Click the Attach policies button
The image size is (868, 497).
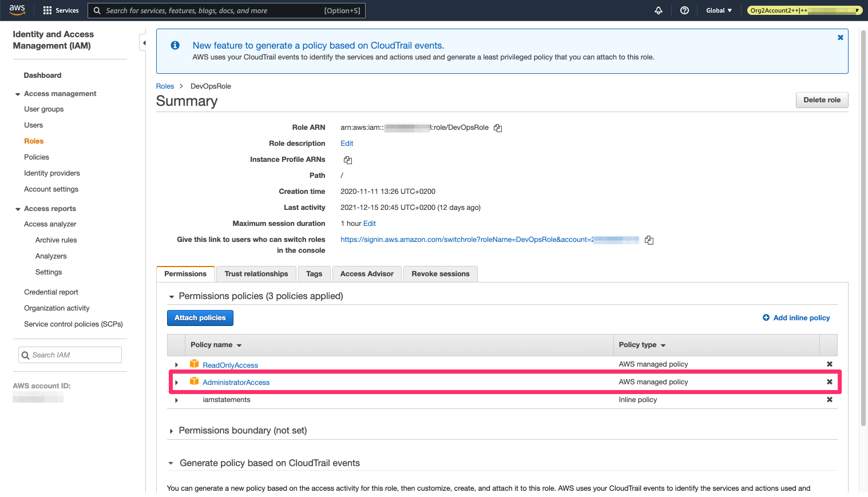[200, 318]
